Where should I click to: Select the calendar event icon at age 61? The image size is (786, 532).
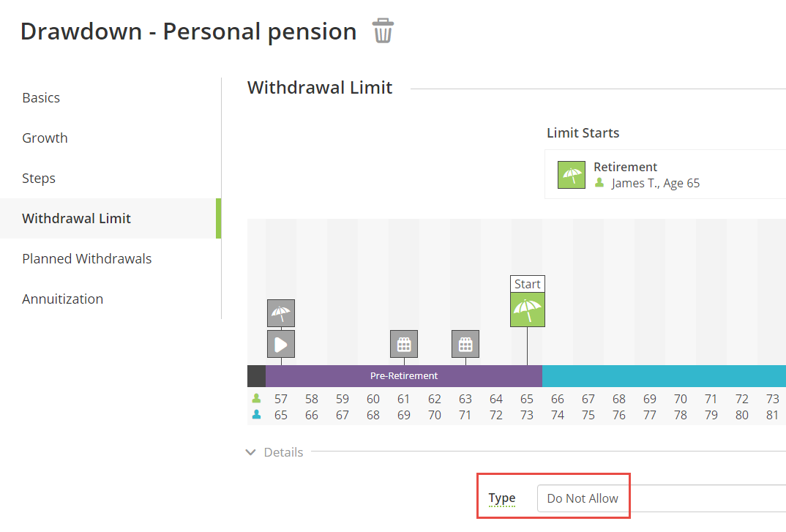tap(404, 344)
